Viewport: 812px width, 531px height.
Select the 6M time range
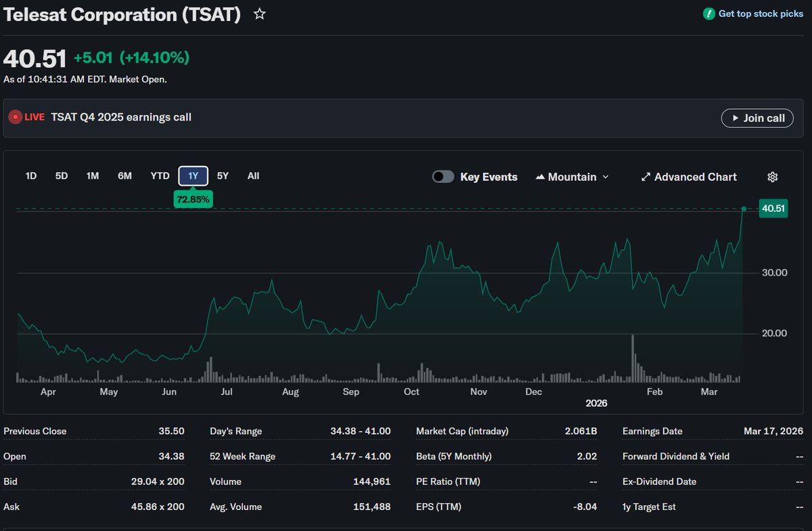(125, 176)
